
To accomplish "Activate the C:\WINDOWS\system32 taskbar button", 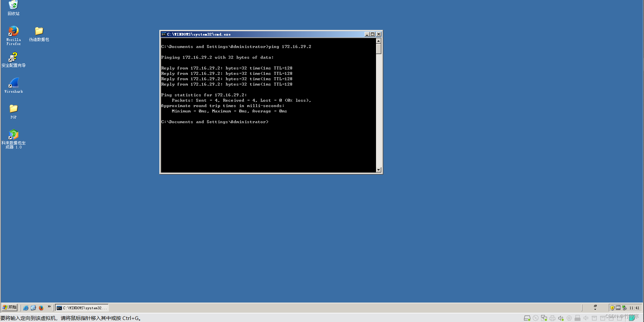I will (82, 308).
